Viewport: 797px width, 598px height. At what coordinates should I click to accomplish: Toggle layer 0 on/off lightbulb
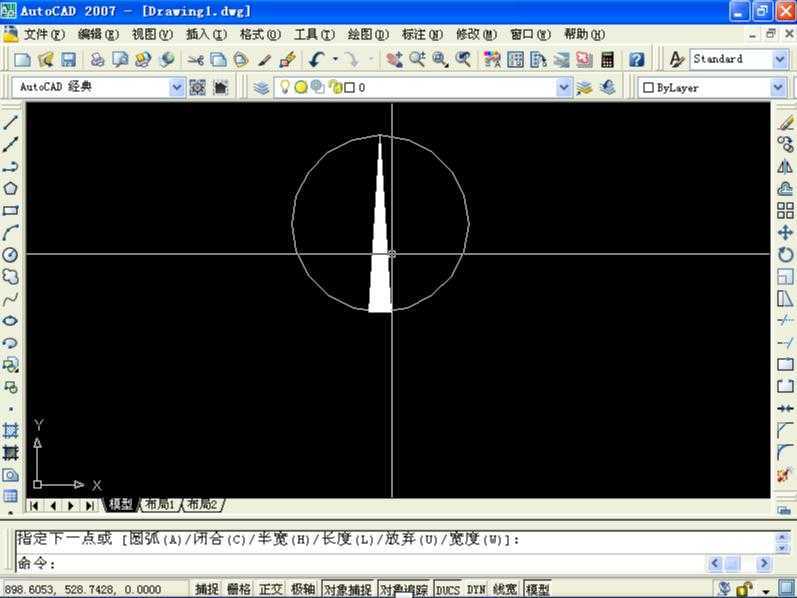point(285,87)
